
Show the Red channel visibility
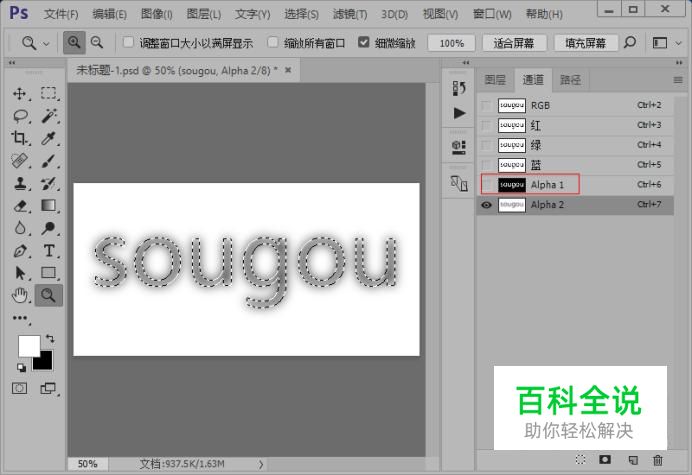[x=486, y=125]
